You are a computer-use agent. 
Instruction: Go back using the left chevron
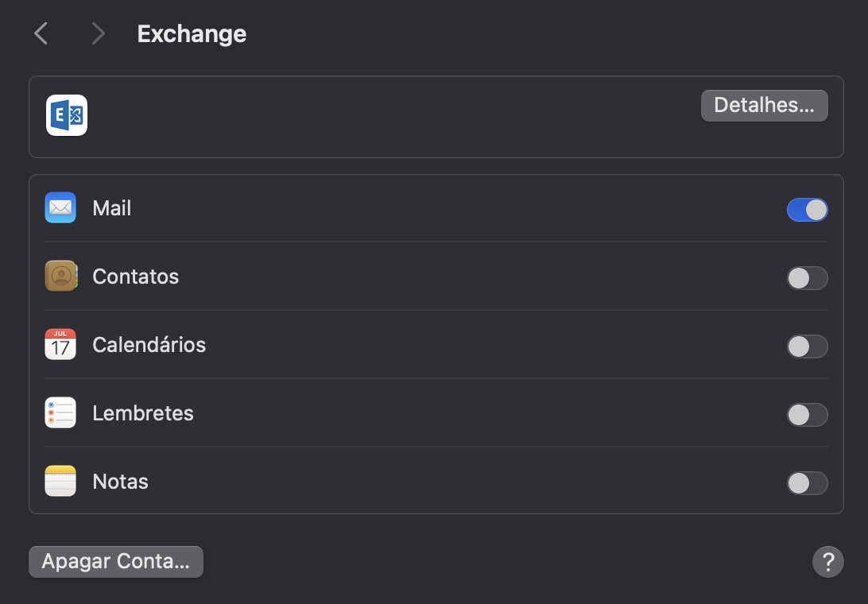[x=41, y=33]
